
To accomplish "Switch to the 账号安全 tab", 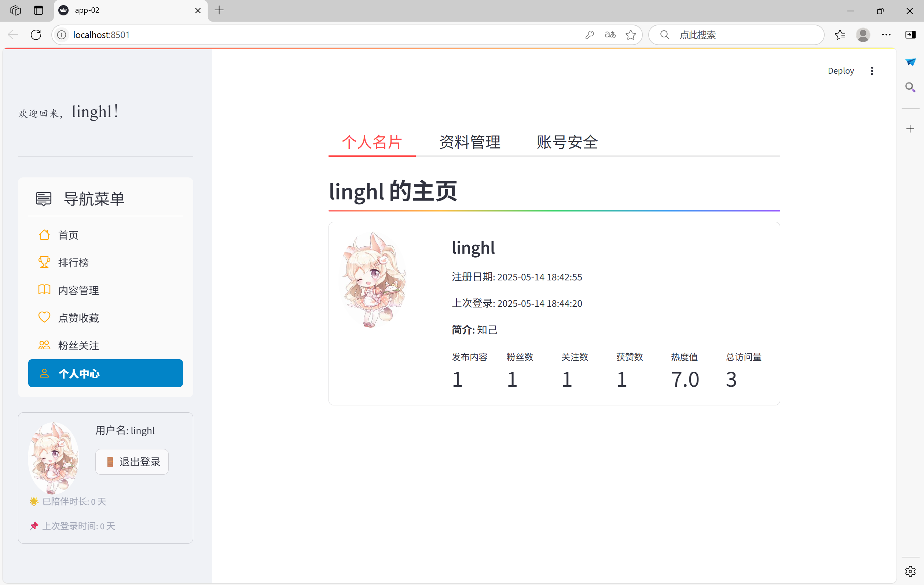I will [567, 142].
